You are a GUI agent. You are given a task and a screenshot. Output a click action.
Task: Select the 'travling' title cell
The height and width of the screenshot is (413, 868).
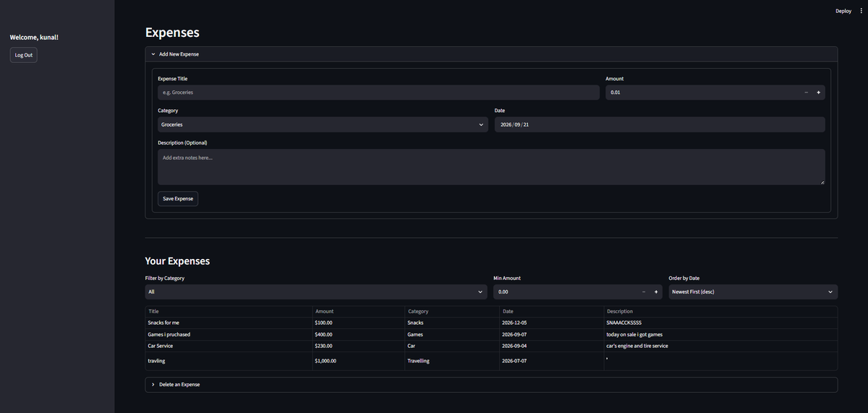(x=229, y=360)
